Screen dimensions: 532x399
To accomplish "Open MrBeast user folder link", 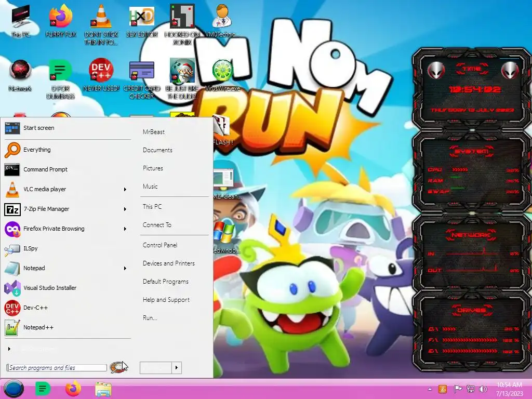I will [154, 132].
